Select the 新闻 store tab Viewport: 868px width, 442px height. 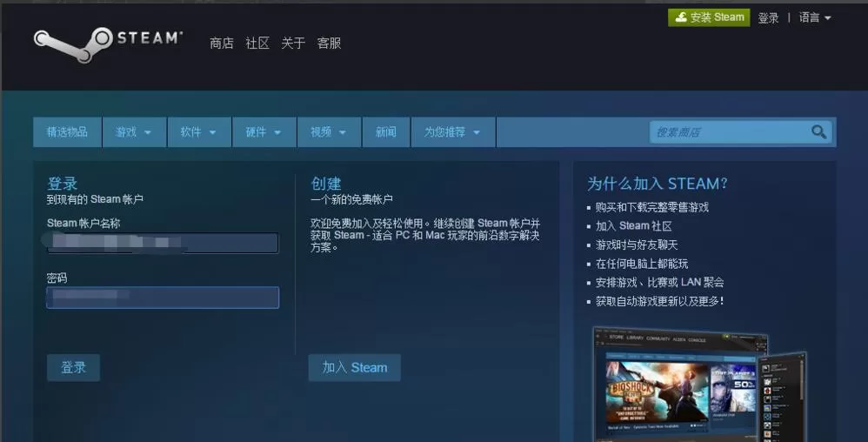click(386, 132)
